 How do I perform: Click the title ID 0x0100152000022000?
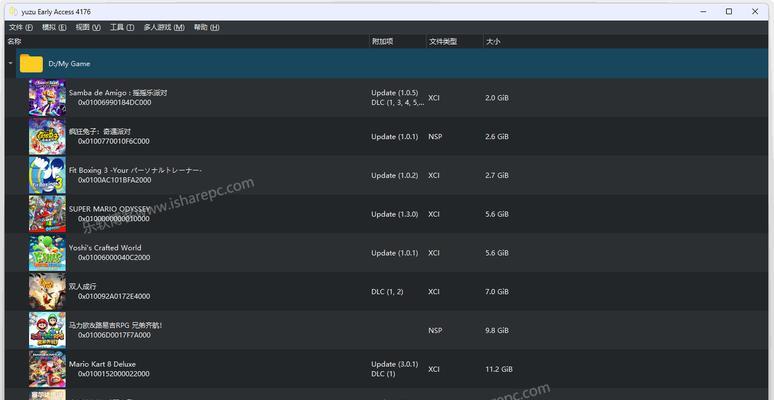point(114,374)
